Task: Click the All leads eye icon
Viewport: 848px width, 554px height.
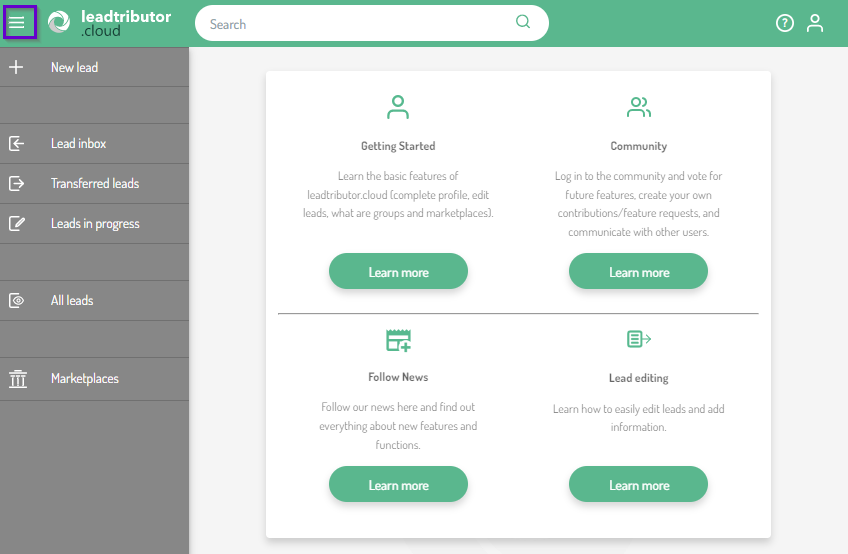Action: pos(17,301)
